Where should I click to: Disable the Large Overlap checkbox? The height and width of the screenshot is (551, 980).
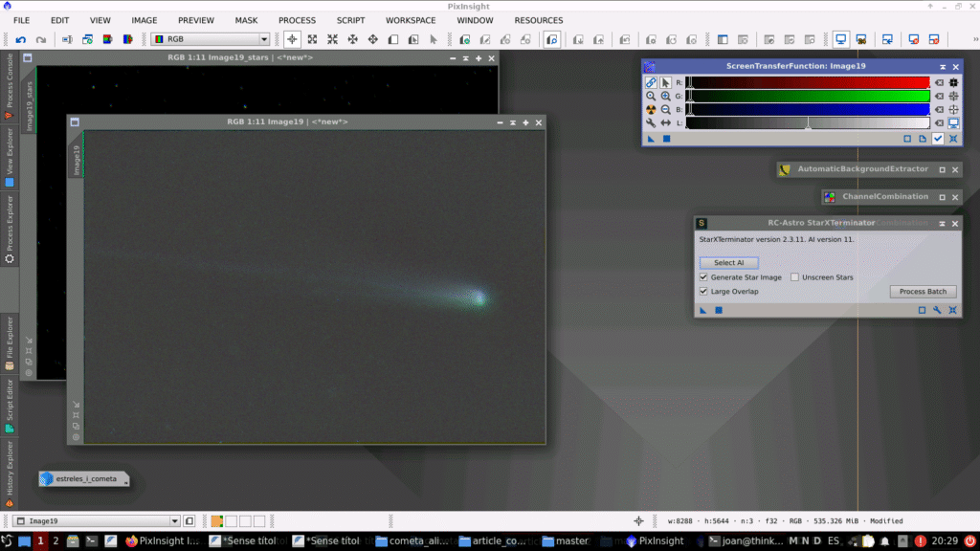coord(704,291)
